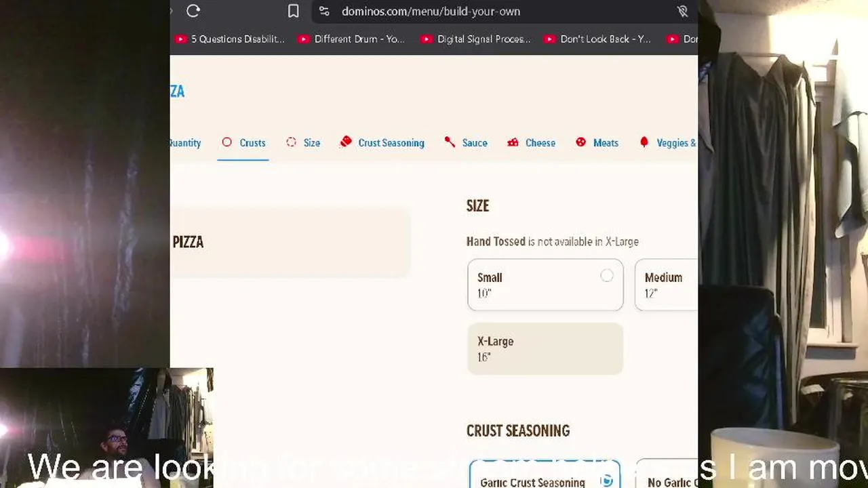This screenshot has width=868, height=488.
Task: Click the SIZE section heading
Action: point(477,206)
